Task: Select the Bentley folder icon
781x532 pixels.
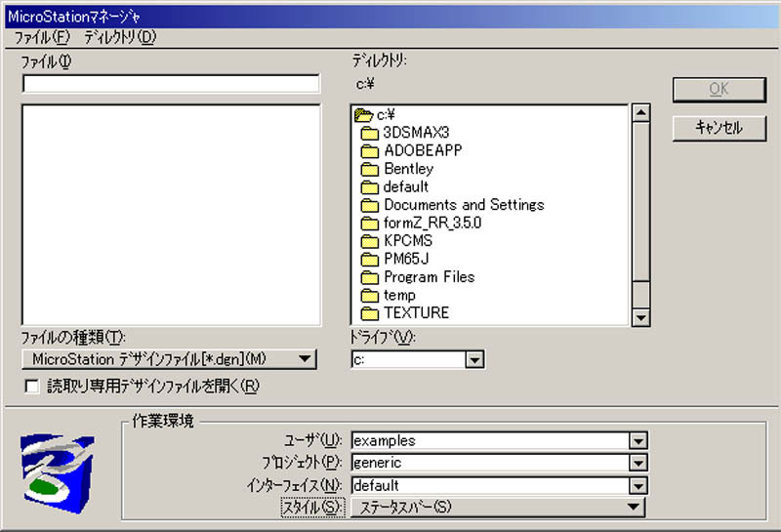Action: coord(369,169)
